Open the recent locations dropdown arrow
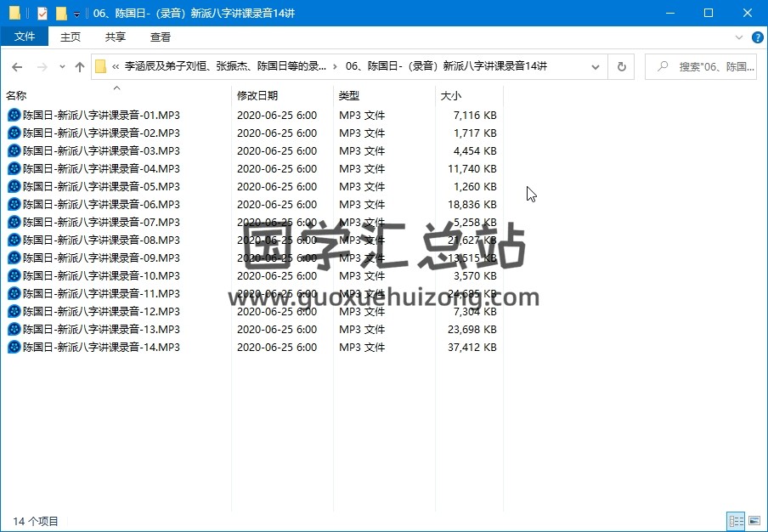This screenshot has width=768, height=532. coord(62,67)
